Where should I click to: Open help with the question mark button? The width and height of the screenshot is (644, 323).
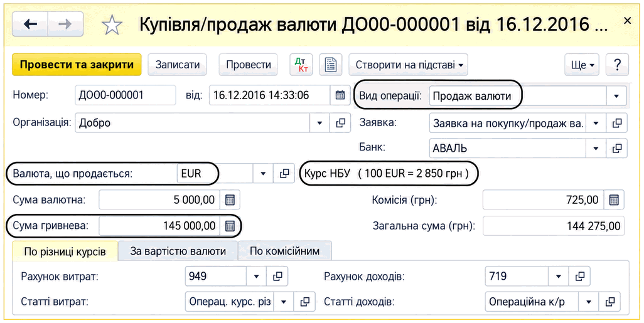pos(617,65)
